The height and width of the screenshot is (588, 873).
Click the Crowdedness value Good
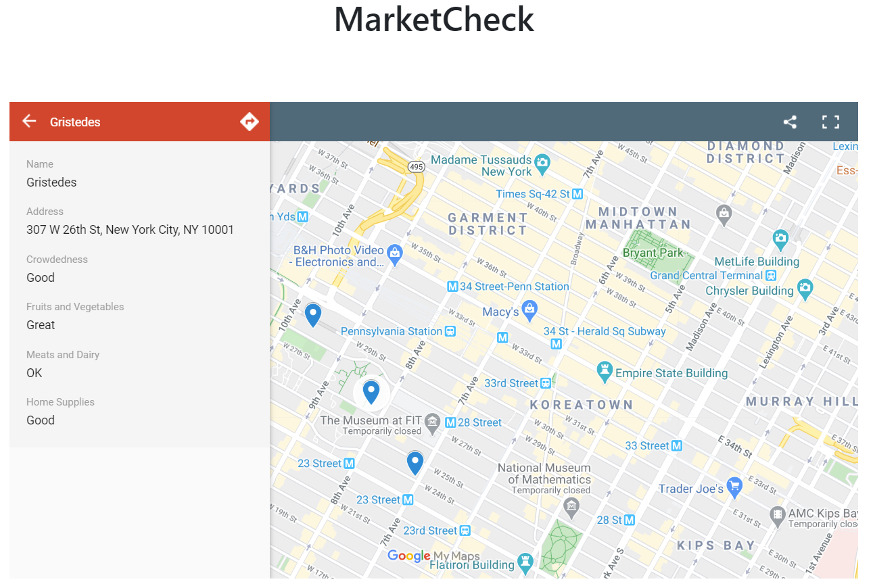coord(41,278)
